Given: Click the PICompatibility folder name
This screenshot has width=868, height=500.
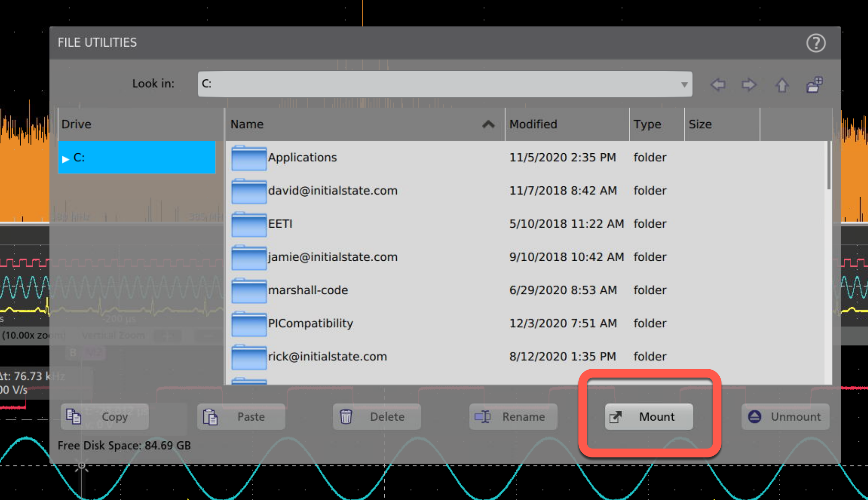Looking at the screenshot, I should [x=310, y=323].
